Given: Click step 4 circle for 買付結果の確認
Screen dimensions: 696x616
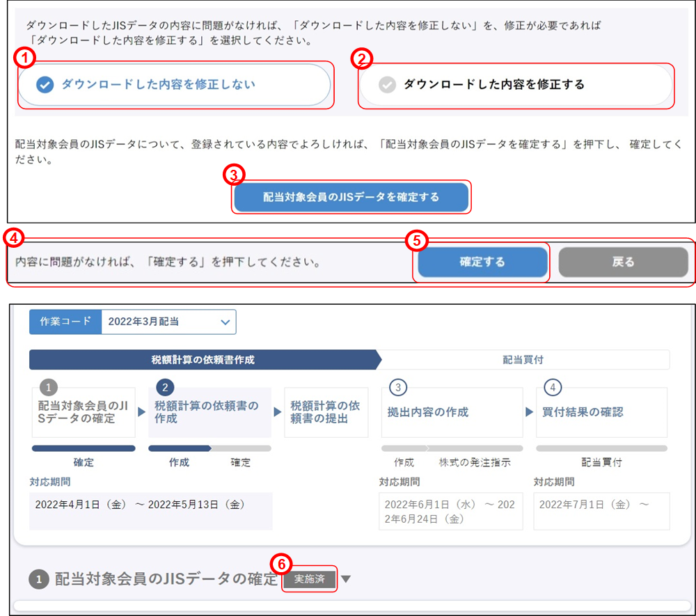Looking at the screenshot, I should click(x=552, y=388).
